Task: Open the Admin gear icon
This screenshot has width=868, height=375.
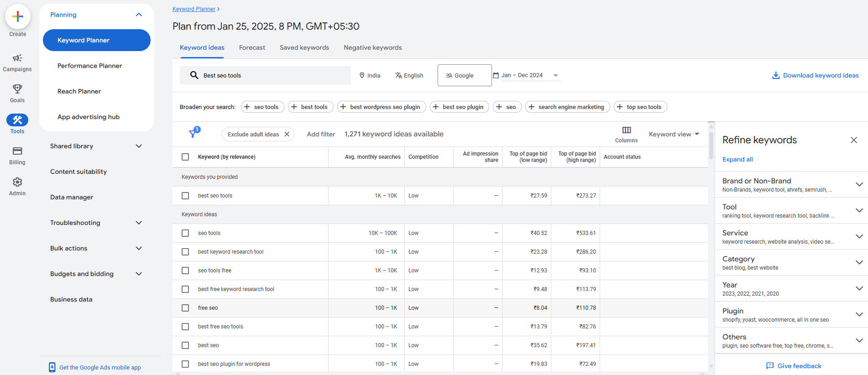Action: click(17, 182)
